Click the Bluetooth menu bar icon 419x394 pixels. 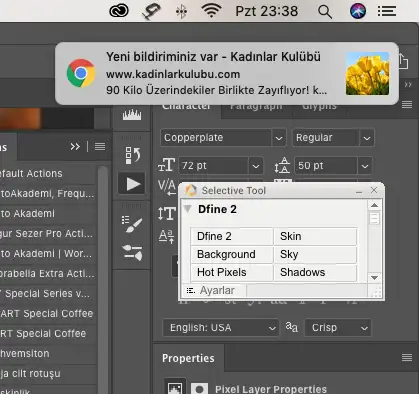tap(181, 12)
